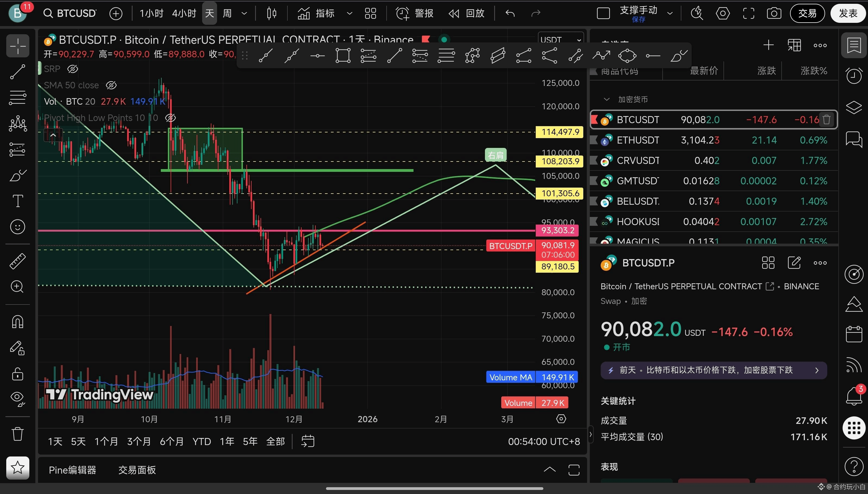Open the emoji icons tool
The height and width of the screenshot is (494, 868).
[x=18, y=227]
